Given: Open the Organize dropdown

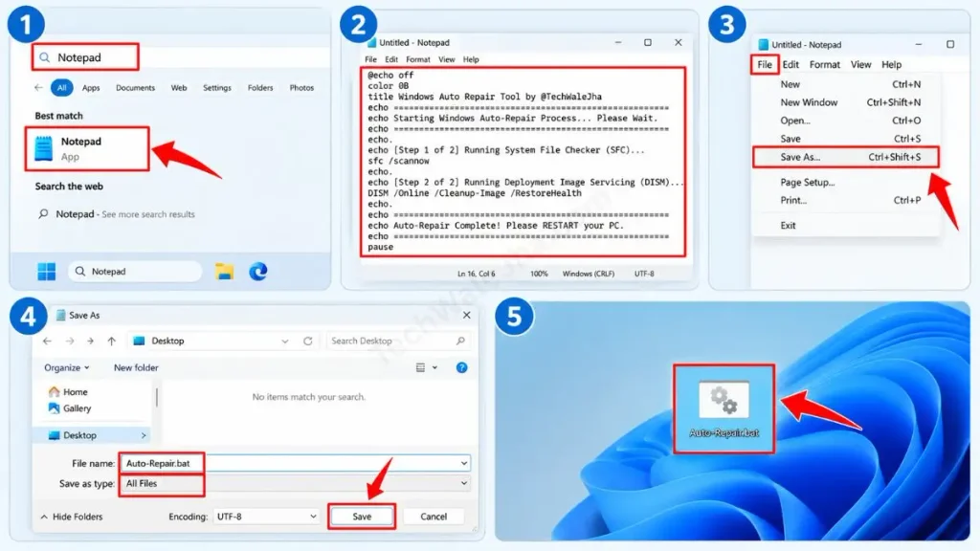Looking at the screenshot, I should pos(66,368).
